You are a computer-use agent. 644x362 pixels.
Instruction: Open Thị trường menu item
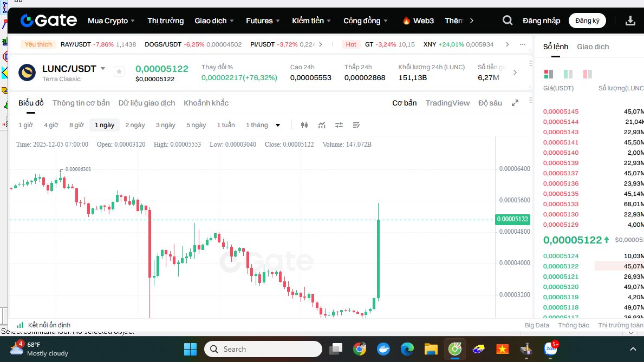click(166, 21)
